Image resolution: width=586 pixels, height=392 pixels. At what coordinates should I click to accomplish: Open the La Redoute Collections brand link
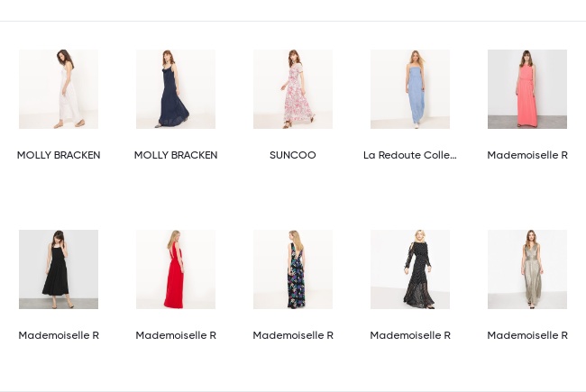410,155
